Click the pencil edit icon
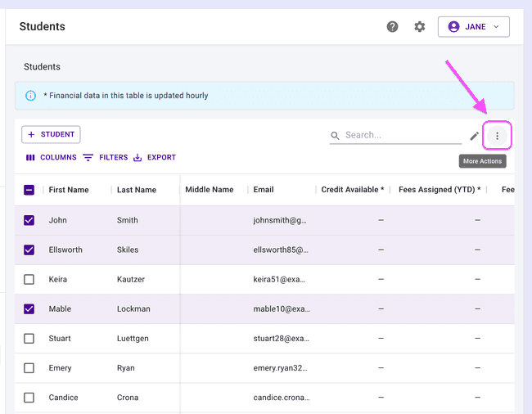 (475, 136)
